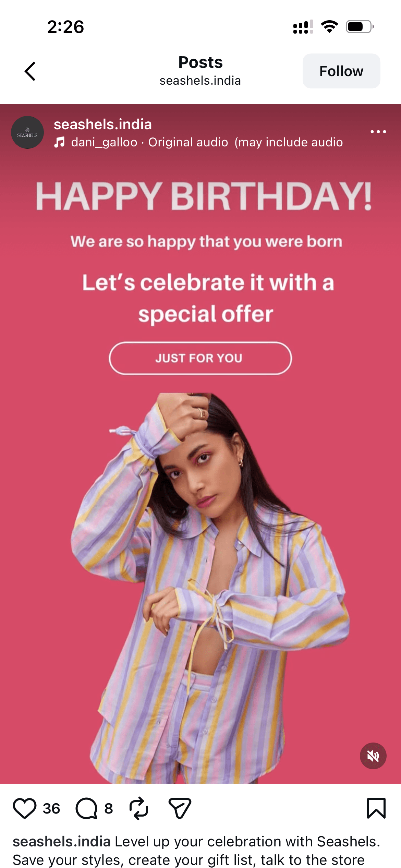
Task: Follow the seashels.india account
Action: [x=341, y=71]
